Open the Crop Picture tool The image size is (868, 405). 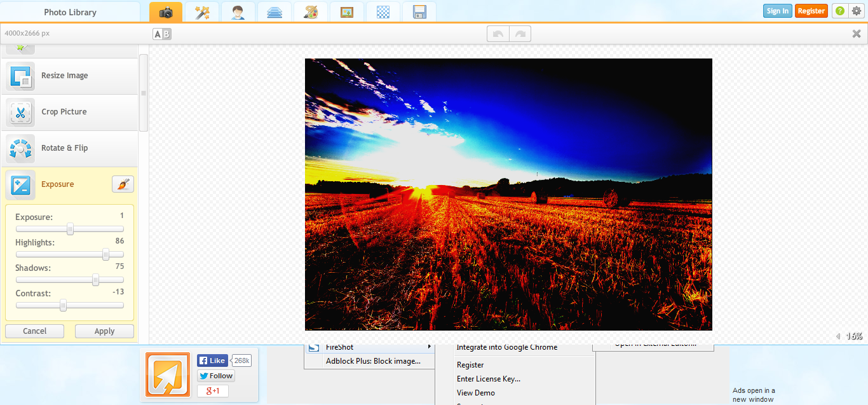(70, 113)
